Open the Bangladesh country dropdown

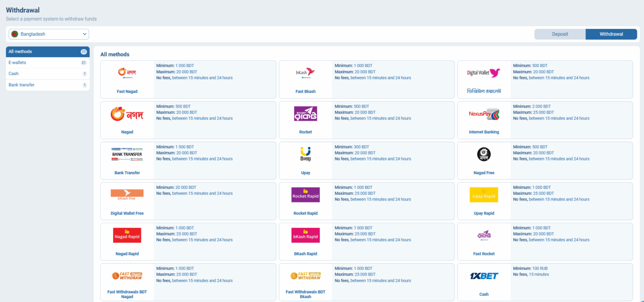click(49, 34)
